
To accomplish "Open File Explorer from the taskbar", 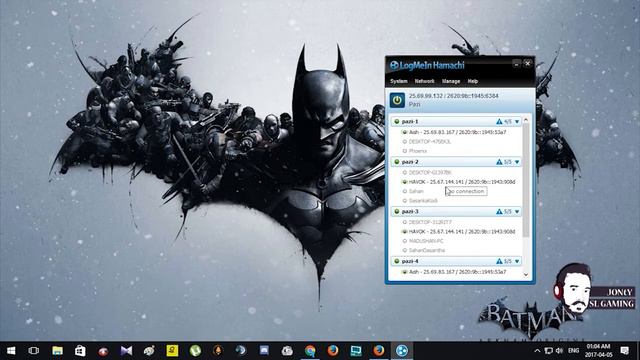I will [x=57, y=351].
